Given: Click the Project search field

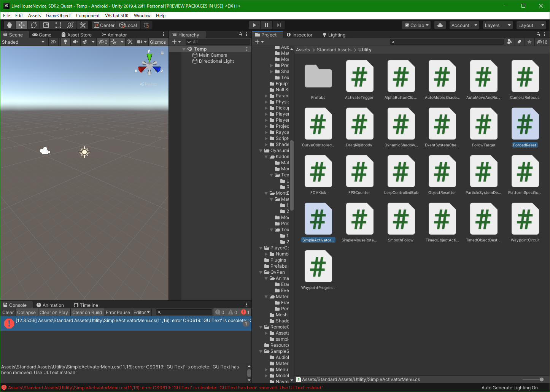Looking at the screenshot, I should (447, 42).
